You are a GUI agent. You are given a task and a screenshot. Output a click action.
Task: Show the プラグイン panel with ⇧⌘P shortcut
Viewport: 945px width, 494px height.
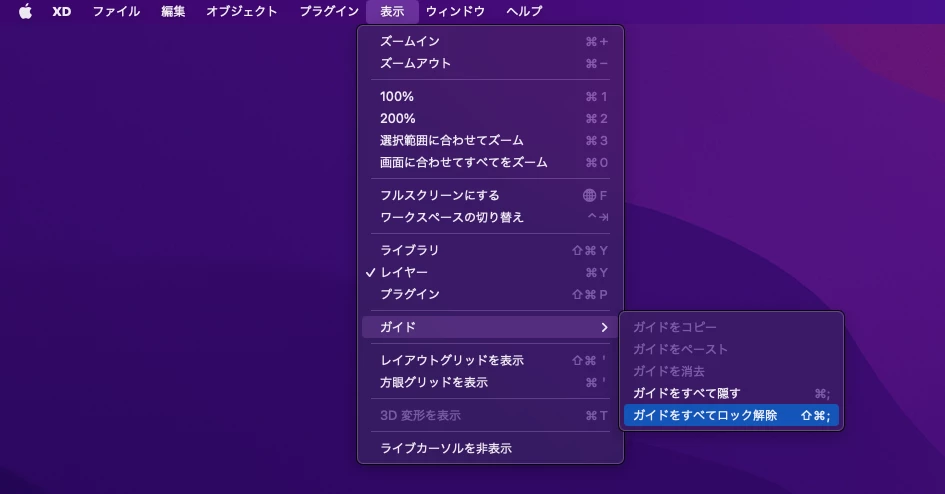pyautogui.click(x=491, y=294)
